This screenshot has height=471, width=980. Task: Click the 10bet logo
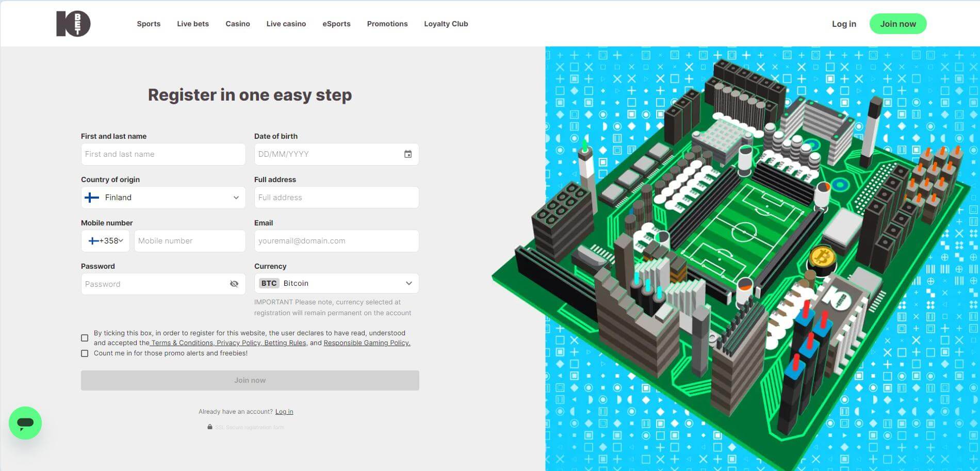click(73, 24)
